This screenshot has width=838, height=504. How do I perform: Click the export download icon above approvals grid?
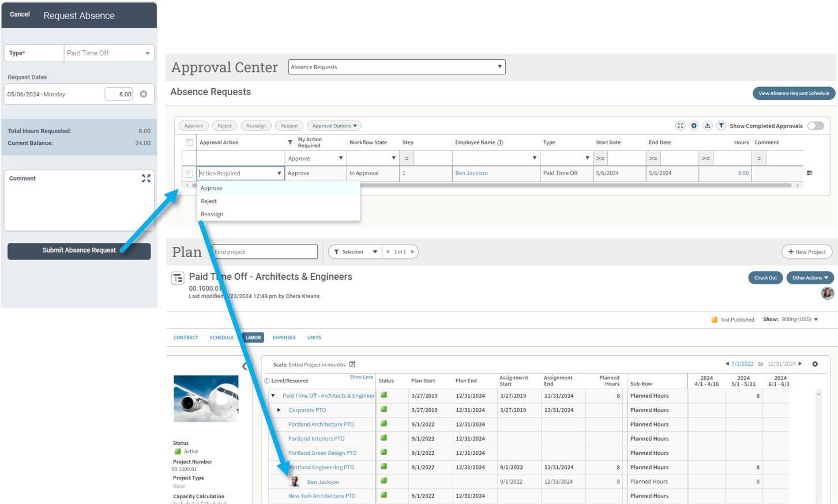[708, 126]
